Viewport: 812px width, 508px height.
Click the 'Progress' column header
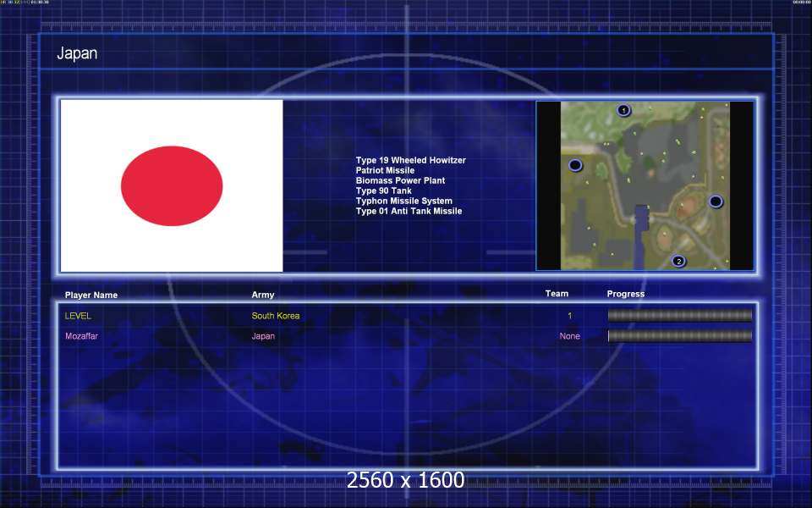click(626, 294)
